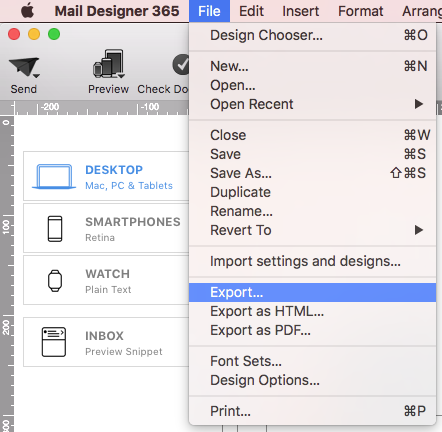Click the vertical ruler at 100
Screen dimensions: 442x432
pos(6,227)
